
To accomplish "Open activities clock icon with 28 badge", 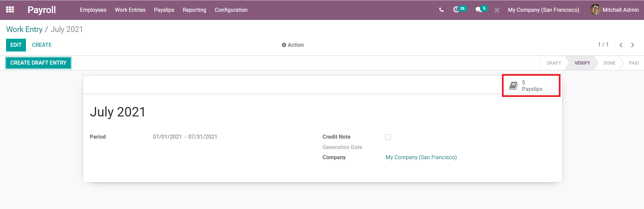I will click(456, 10).
